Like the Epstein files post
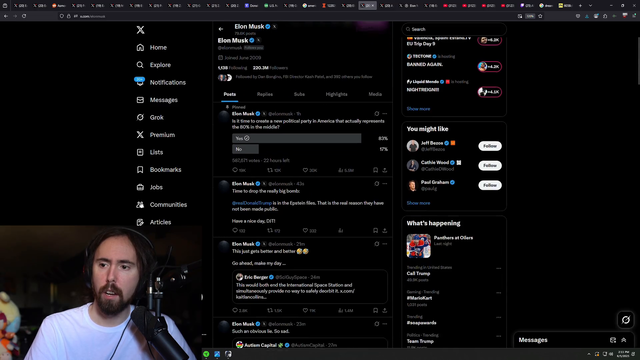Screen dimensions: 640x360 pos(305,231)
